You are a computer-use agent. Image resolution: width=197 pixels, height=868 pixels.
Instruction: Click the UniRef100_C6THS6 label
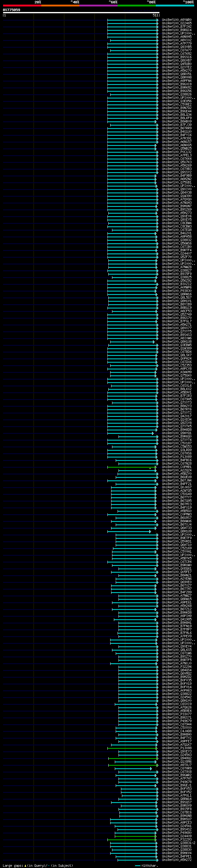click(x=176, y=453)
